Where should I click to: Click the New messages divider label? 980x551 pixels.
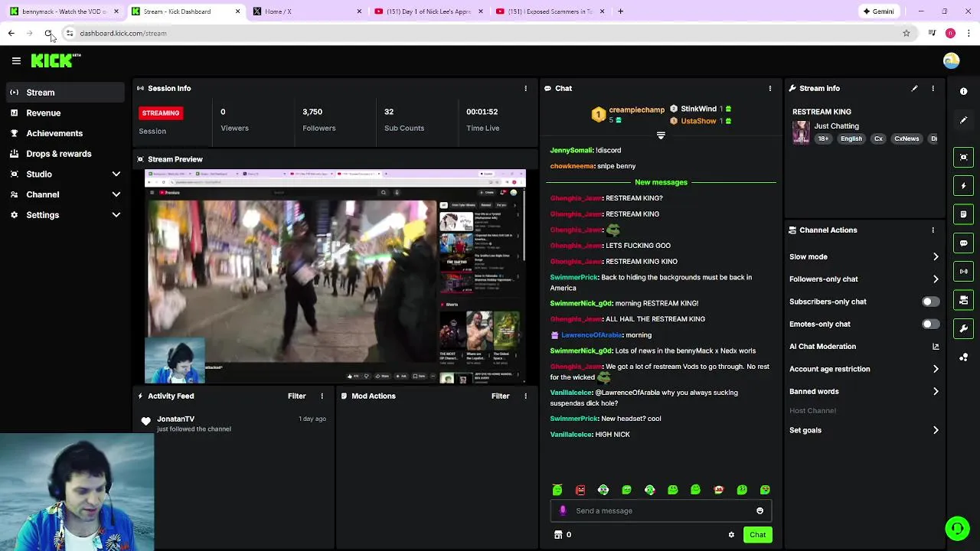(x=661, y=182)
